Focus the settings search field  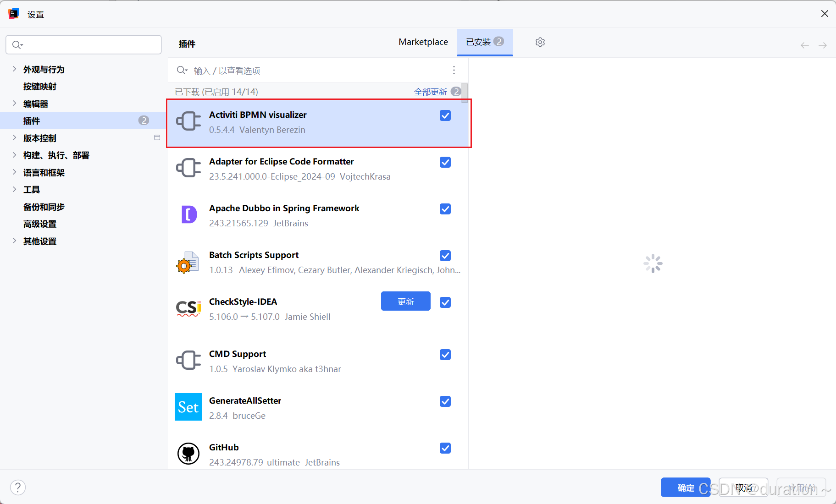83,44
